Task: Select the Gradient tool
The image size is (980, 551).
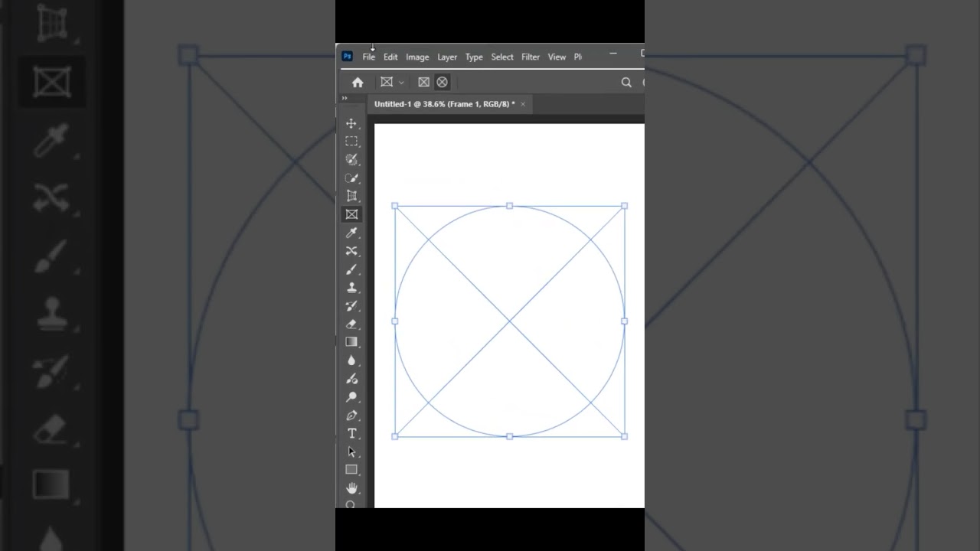Action: (x=351, y=342)
